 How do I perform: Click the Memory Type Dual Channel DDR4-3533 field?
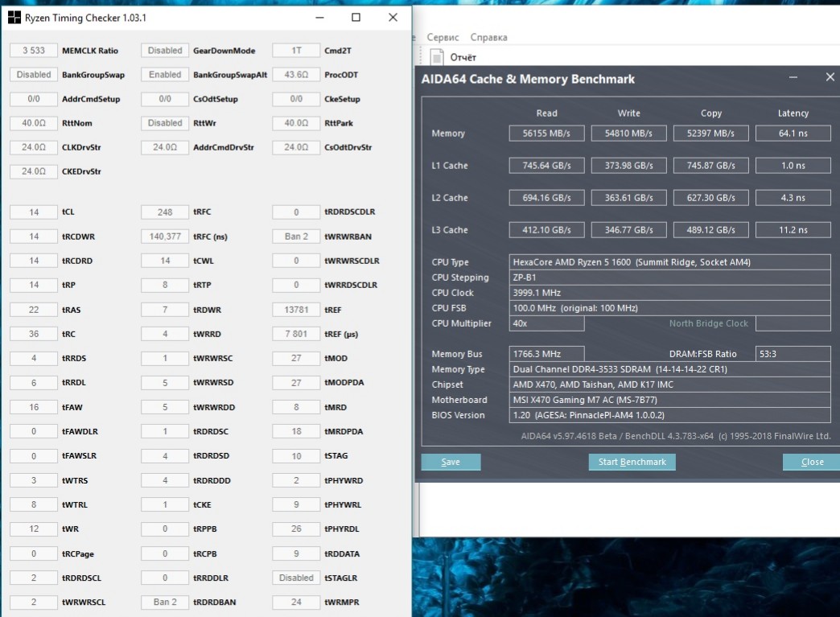tap(669, 369)
